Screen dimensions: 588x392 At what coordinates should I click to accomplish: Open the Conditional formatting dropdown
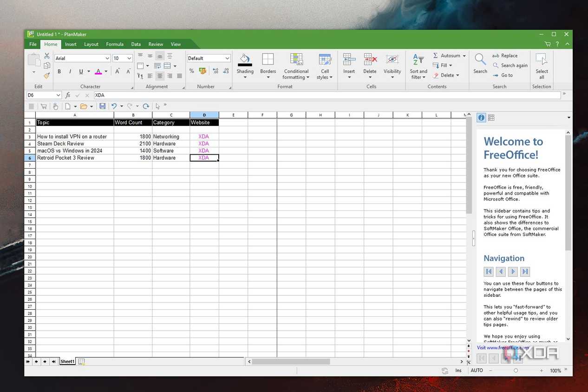click(296, 66)
